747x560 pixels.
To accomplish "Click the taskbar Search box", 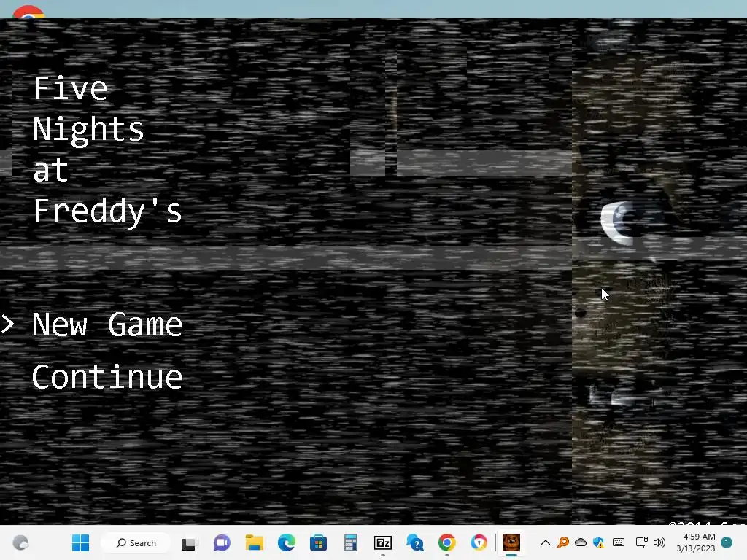I will [x=136, y=542].
